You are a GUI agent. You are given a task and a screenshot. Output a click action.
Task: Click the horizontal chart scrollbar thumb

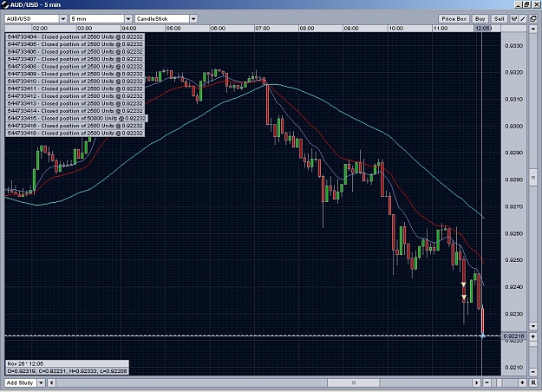[x=353, y=382]
